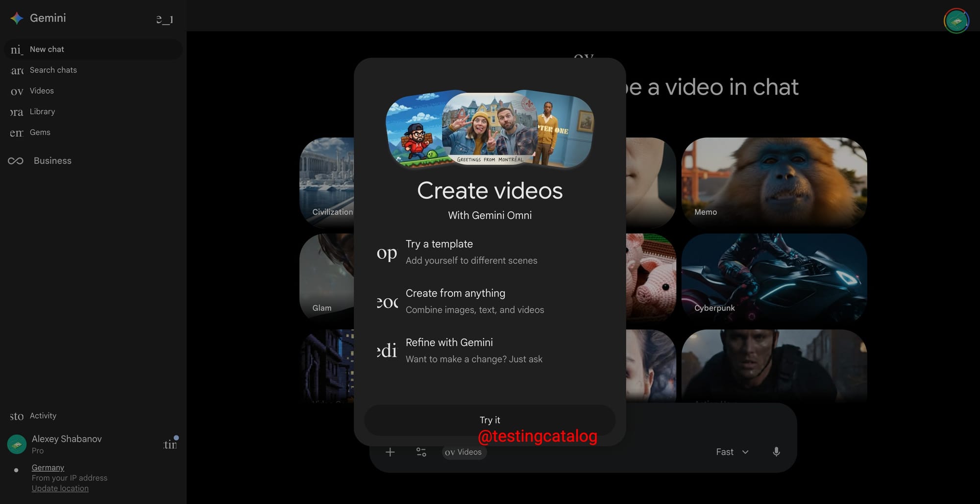Viewport: 980px width, 504px height.
Task: Open the Glam video template
Action: [327, 277]
